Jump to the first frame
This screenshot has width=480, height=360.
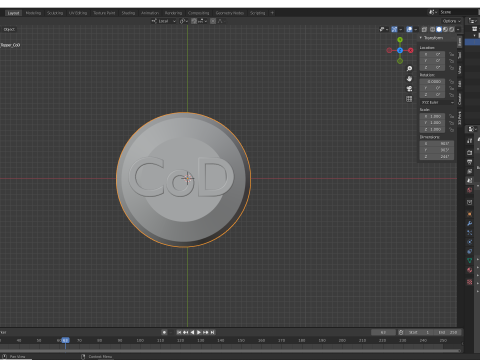[x=179, y=332]
